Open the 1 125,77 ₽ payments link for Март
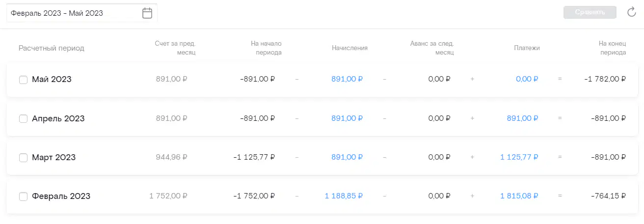This screenshot has width=644, height=224. [519, 157]
